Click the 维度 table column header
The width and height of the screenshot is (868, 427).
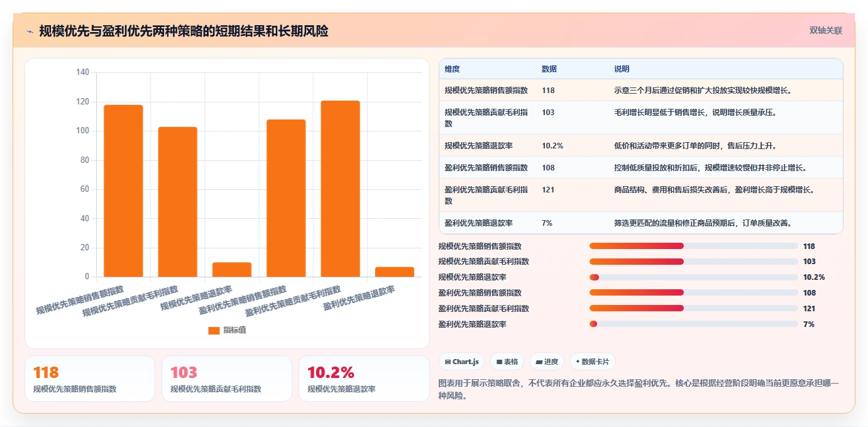[452, 69]
